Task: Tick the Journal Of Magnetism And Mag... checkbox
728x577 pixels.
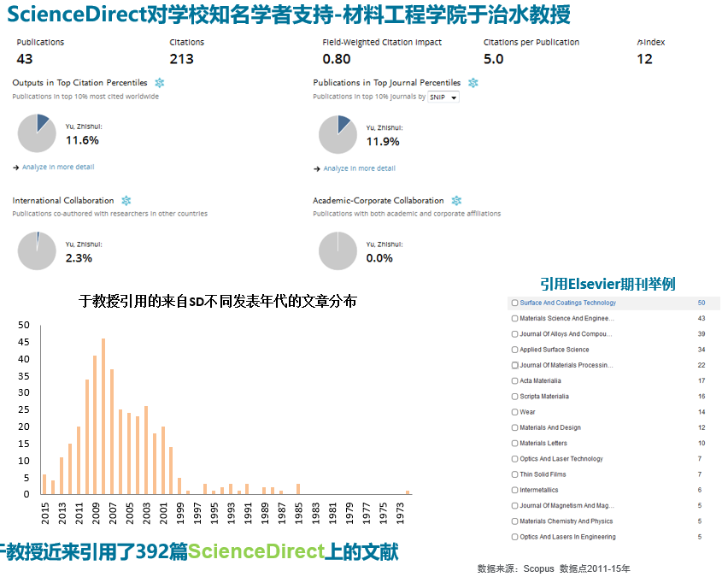Action: point(514,506)
